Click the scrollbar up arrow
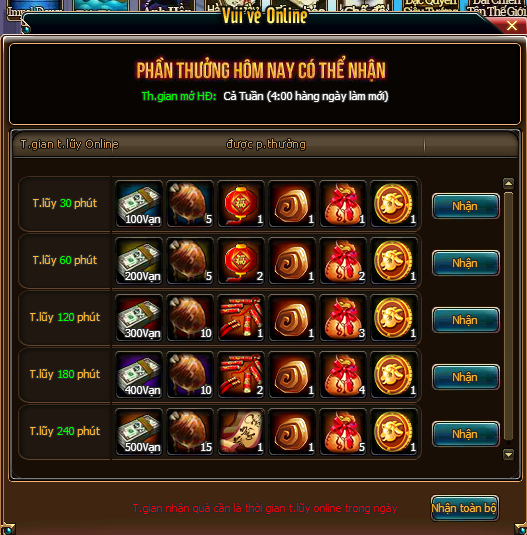This screenshot has width=527, height=535. [508, 184]
